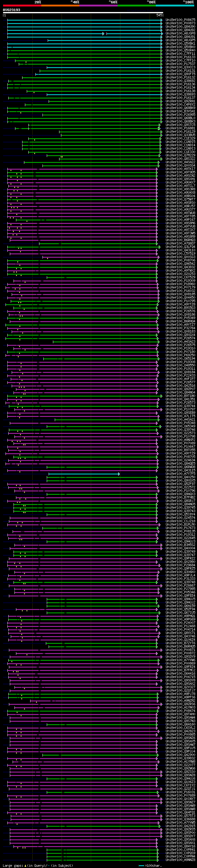The image size is (197, 868).
Task: Select the UniRef100_A4SA23 label
Action: pos(180,342)
